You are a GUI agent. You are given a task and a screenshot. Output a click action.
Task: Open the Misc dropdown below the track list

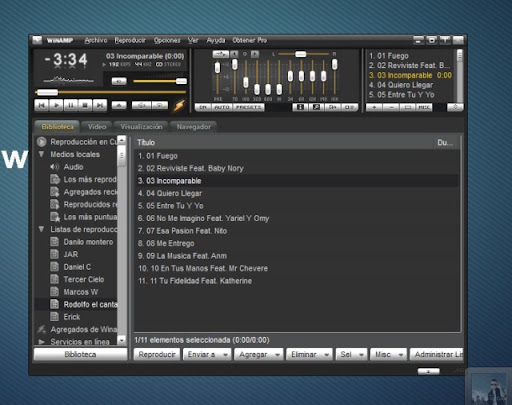[x=388, y=354]
